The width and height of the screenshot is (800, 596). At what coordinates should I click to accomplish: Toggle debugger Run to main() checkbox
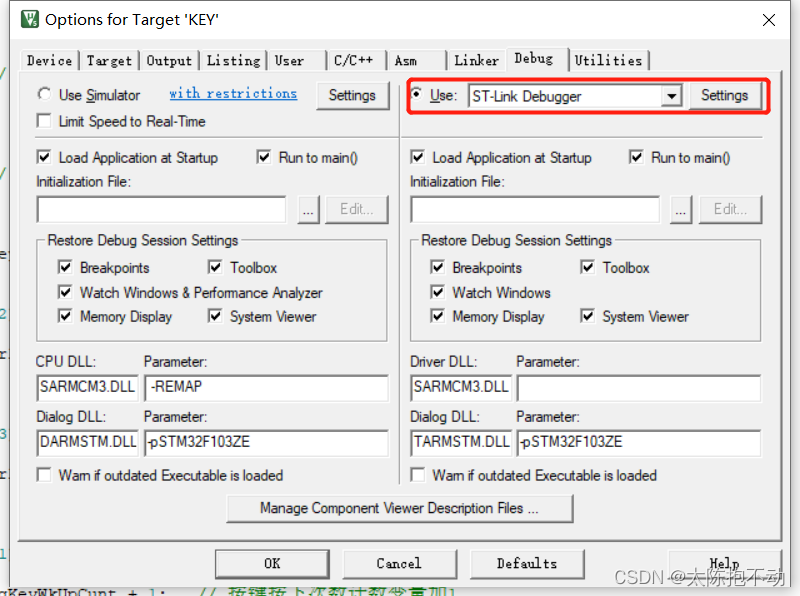(x=636, y=157)
